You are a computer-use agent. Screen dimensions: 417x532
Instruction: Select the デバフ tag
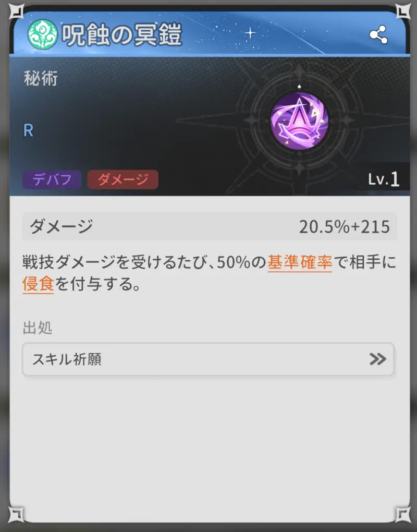pos(52,179)
